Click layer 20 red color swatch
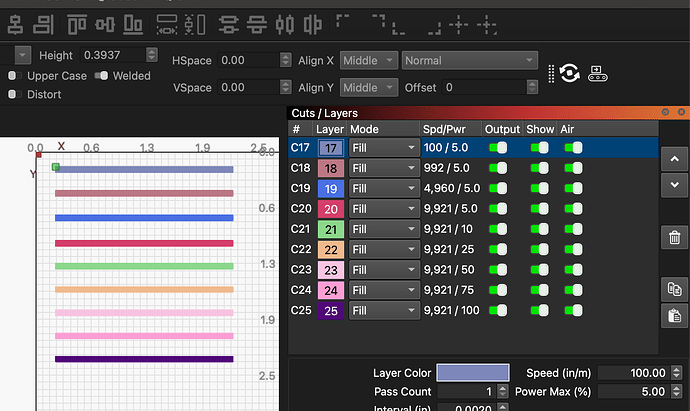The image size is (690, 411). [x=331, y=209]
